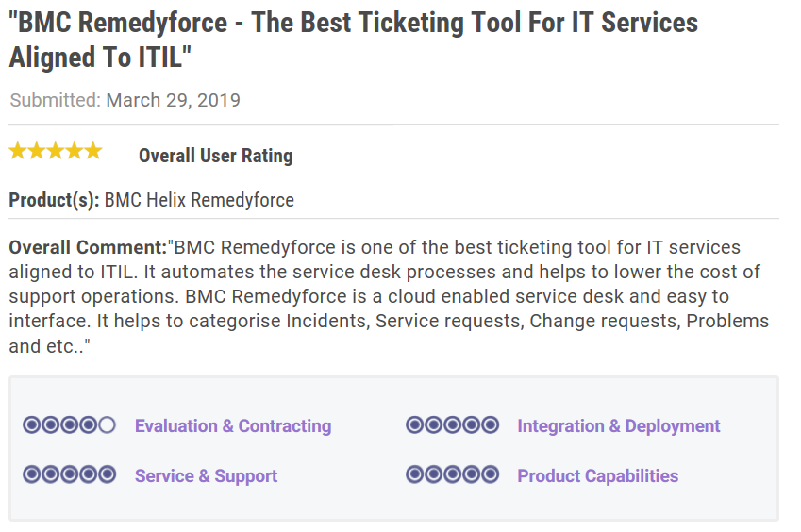Open the Product Capabilities link
Image resolution: width=801 pixels, height=532 pixels.
(598, 475)
